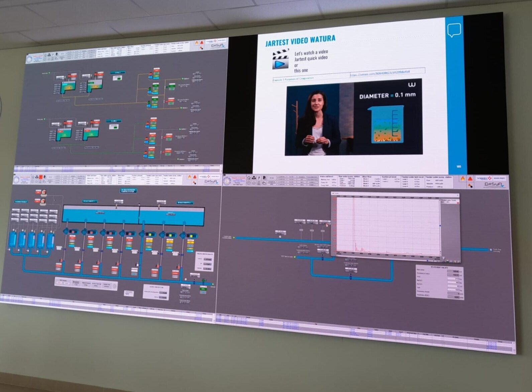Click the DeSyA logo on the filters screen
Image resolution: width=532 pixels, height=392 pixels.
pyautogui.click(x=218, y=45)
